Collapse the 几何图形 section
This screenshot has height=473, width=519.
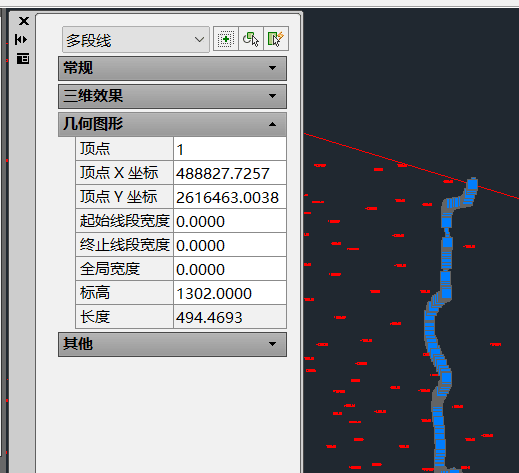[x=172, y=124]
